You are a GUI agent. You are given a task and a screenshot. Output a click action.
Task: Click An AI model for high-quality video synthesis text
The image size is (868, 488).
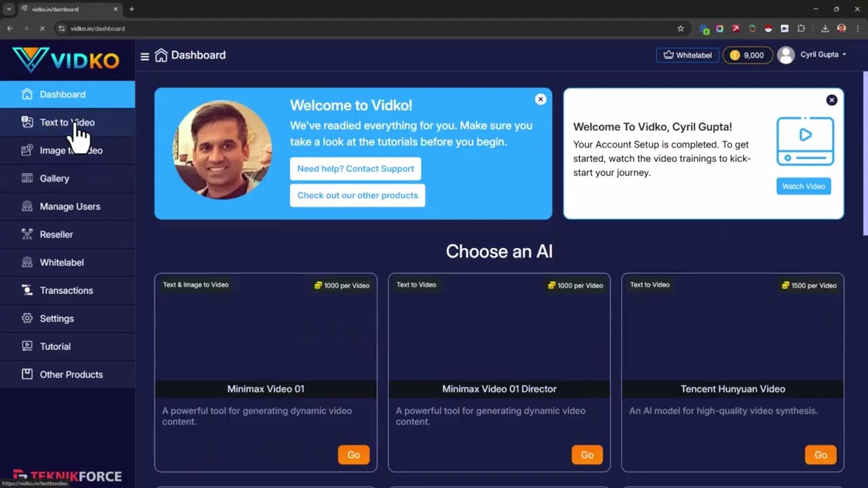724,411
